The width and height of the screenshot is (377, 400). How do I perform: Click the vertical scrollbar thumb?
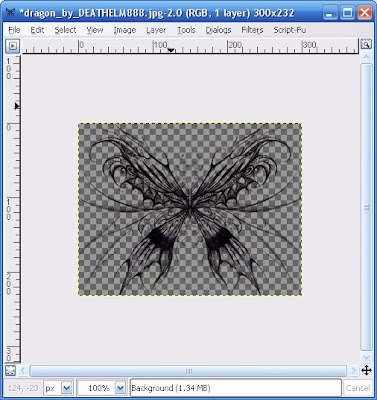click(x=366, y=207)
